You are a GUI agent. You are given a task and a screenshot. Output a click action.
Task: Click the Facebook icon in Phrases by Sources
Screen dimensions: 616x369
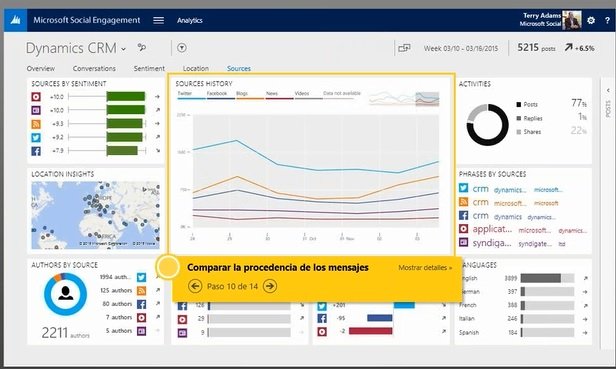(x=464, y=215)
